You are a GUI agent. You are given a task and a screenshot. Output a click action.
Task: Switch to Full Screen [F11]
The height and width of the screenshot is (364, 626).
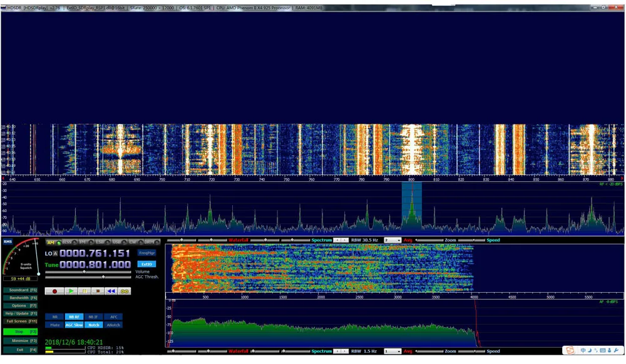point(21,321)
